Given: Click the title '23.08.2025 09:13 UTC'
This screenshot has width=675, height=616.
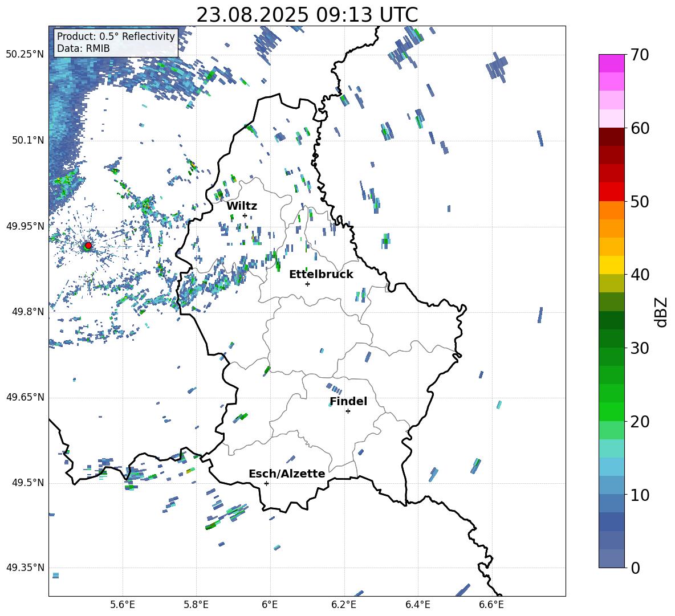Looking at the screenshot, I should coord(307,15).
